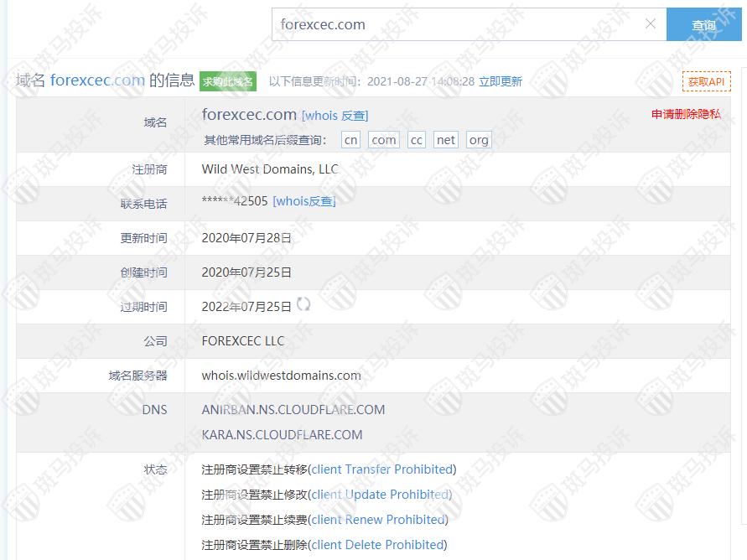Click forexcec.com link in page heading

click(97, 80)
